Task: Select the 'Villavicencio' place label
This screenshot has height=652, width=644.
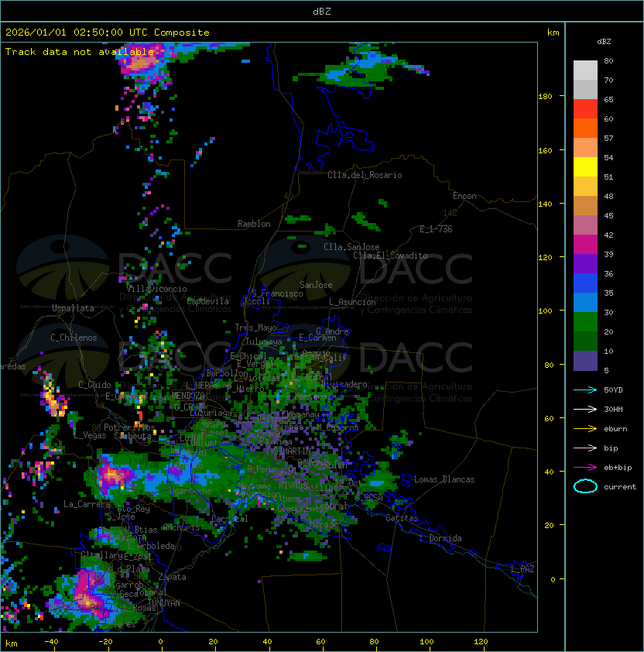Action: (x=156, y=289)
